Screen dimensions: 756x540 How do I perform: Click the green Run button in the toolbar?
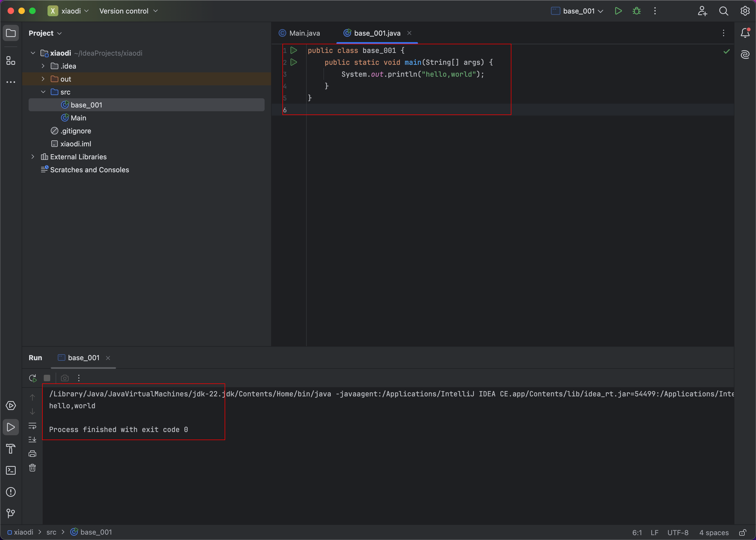pos(618,11)
